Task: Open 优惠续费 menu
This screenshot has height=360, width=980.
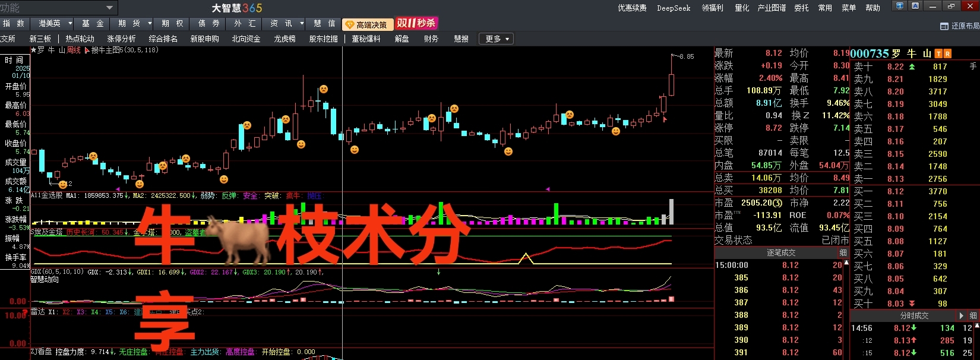Action: point(632,8)
